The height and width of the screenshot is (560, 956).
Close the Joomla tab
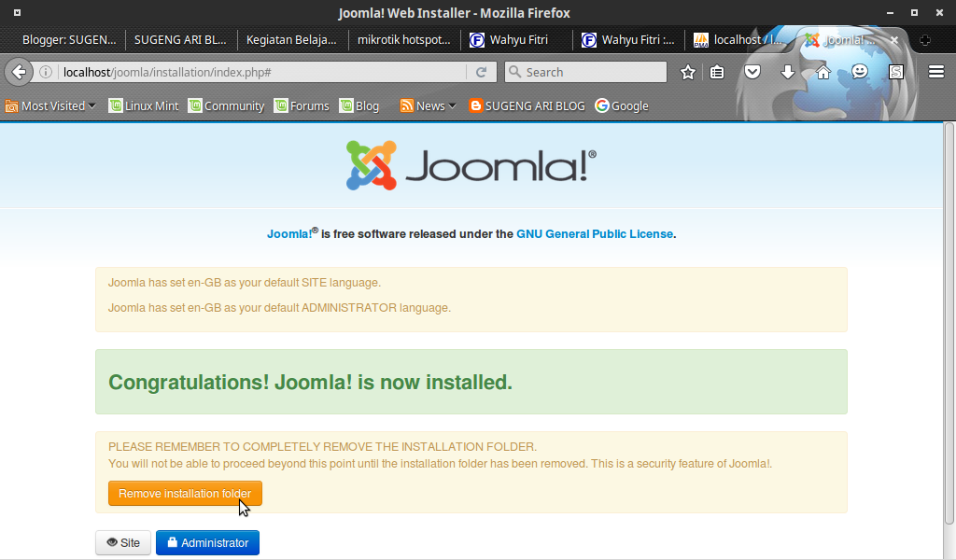(x=893, y=39)
